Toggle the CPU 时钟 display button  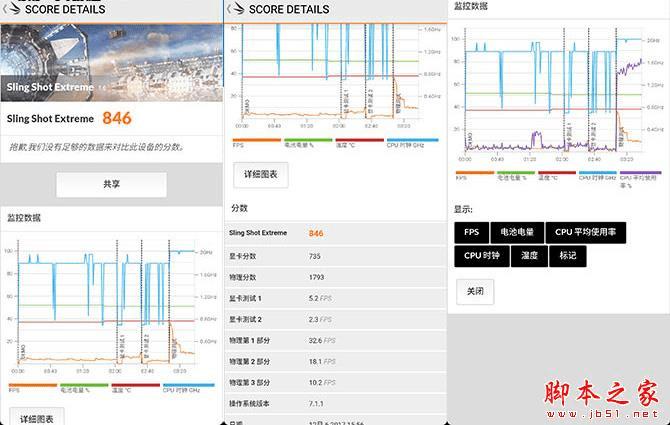coord(482,256)
